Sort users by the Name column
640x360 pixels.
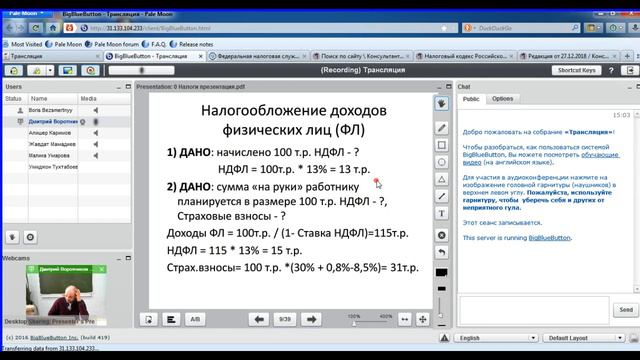coord(53,99)
